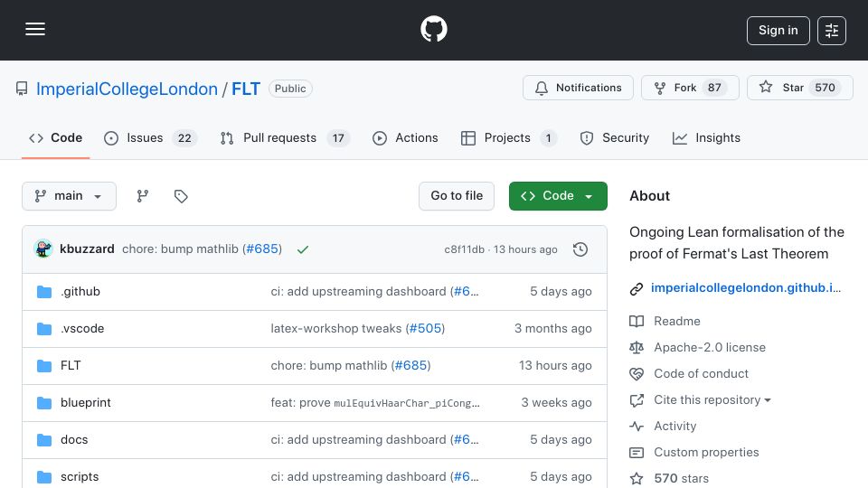Click the Sign in button
Screen dimensions: 868x488
coord(778,31)
